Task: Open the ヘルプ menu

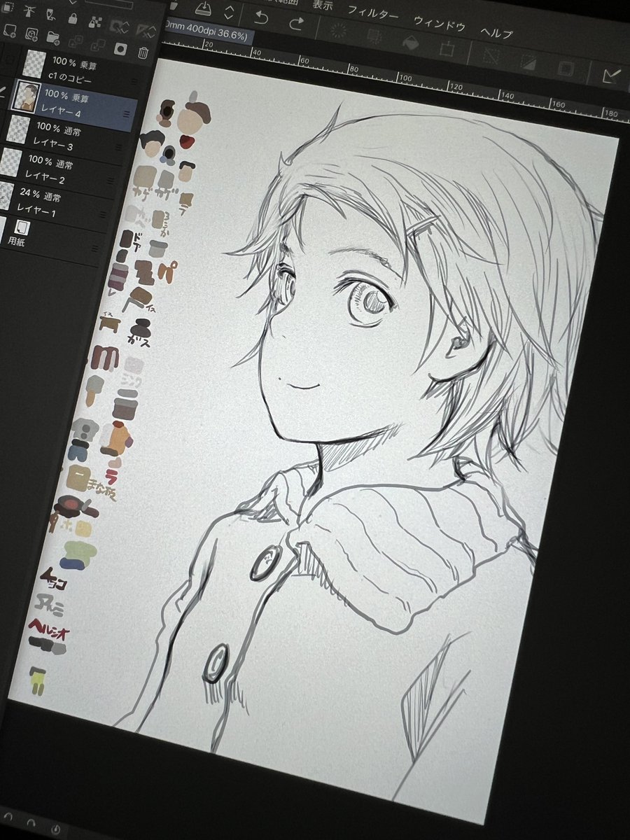Action: pyautogui.click(x=496, y=32)
